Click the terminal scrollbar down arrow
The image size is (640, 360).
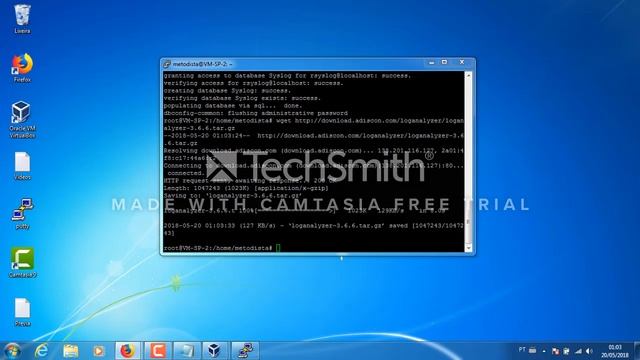pyautogui.click(x=468, y=248)
